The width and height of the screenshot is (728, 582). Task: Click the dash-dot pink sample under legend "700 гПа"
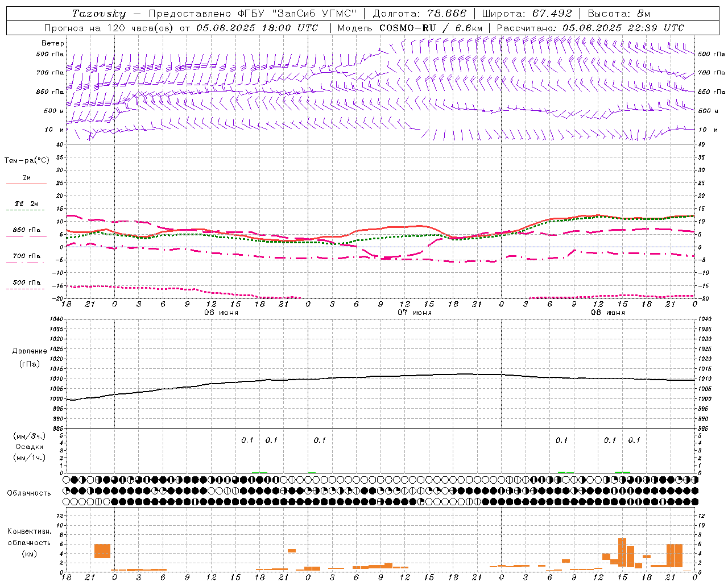coord(26,263)
